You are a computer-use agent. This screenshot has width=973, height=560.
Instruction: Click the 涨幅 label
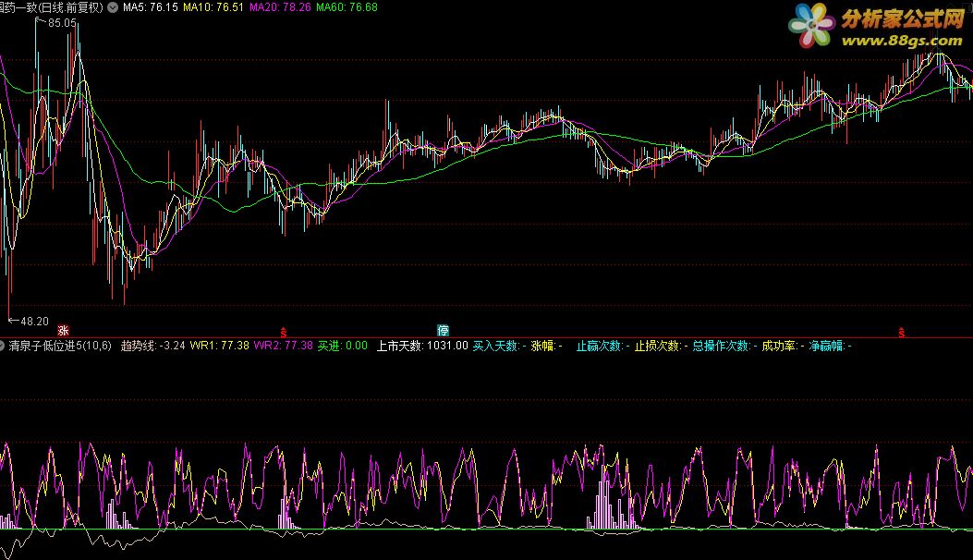tap(546, 346)
